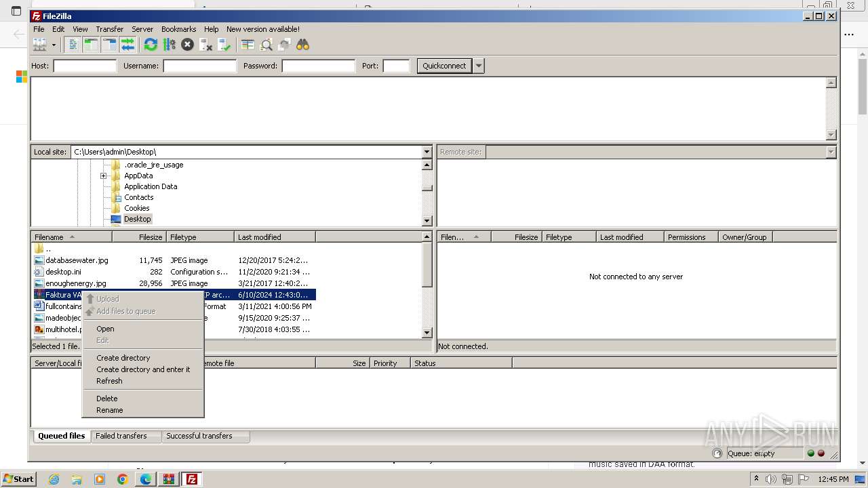The height and width of the screenshot is (488, 868).
Task: Open the Site Manager icon
Action: pyautogui.click(x=40, y=45)
